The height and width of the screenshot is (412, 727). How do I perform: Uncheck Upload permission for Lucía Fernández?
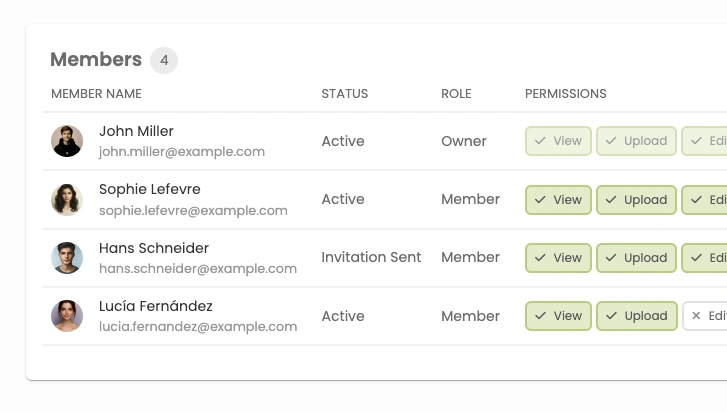(637, 316)
